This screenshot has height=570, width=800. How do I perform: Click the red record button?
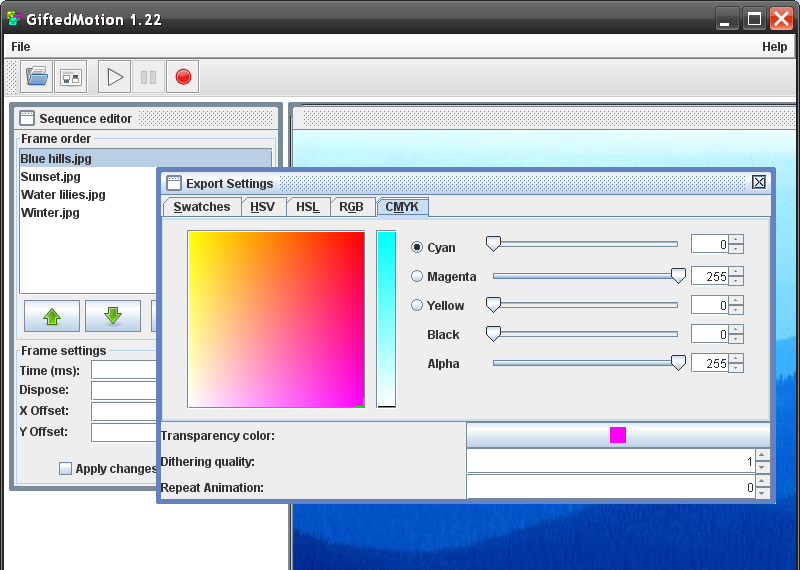pyautogui.click(x=182, y=77)
